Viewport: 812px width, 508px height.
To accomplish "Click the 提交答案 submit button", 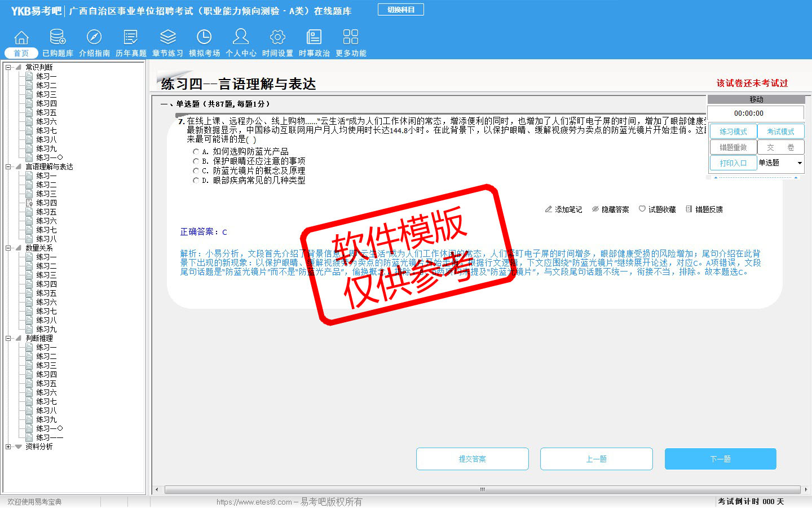I will 472,459.
